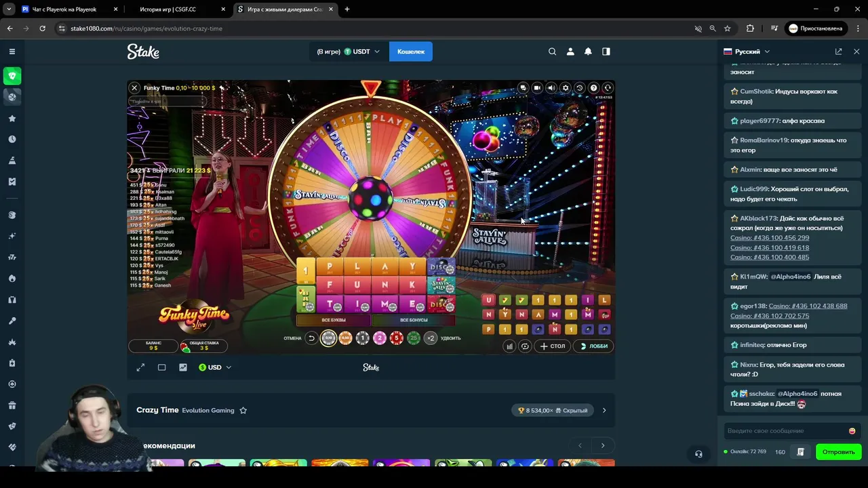
Task: Close the chat panel
Action: [x=856, y=52]
